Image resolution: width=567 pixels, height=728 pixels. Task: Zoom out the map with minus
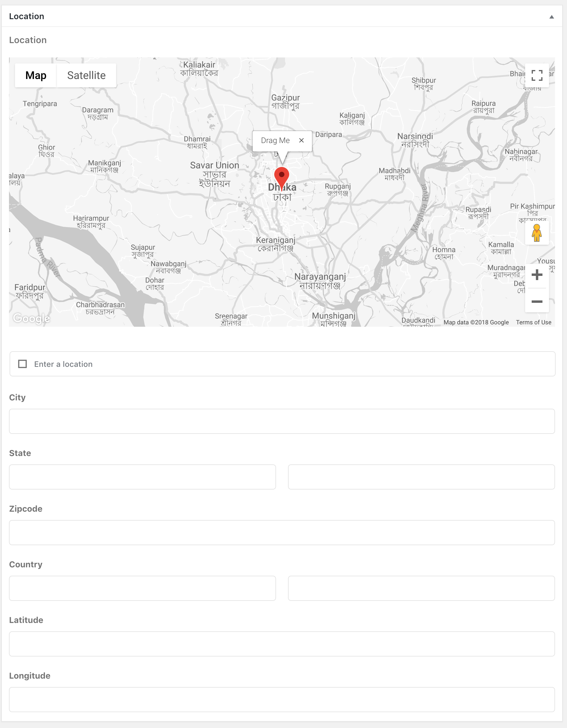pos(537,301)
